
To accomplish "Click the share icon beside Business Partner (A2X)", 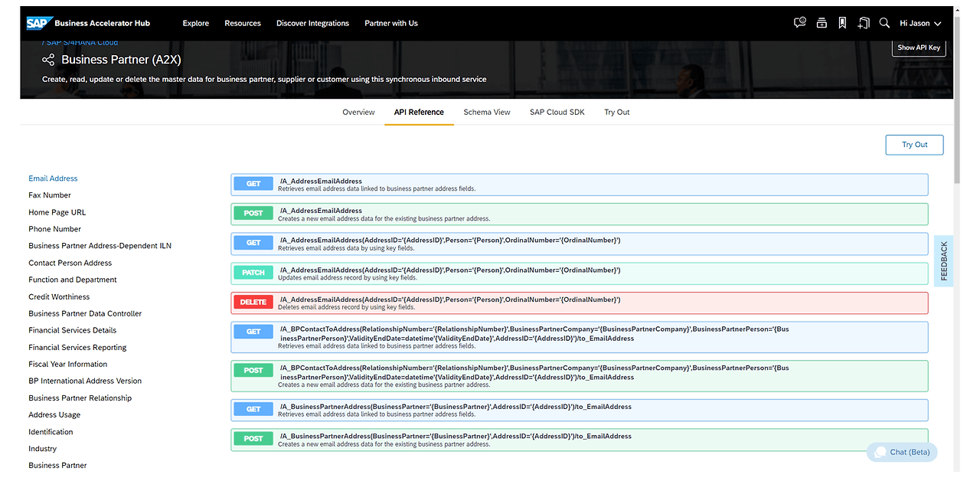I will coord(48,60).
